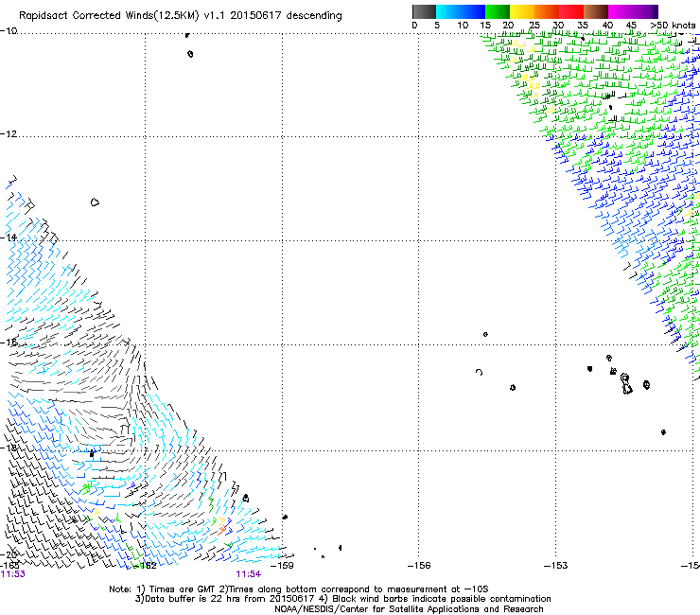Click the longitude label "-159"
This screenshot has width=700, height=615.
point(282,566)
